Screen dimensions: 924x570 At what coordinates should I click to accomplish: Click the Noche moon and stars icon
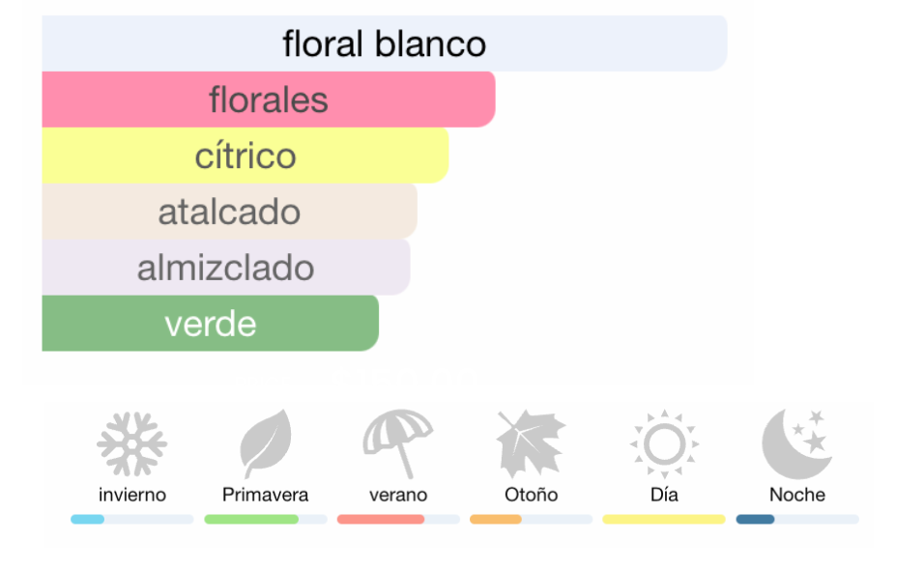pyautogui.click(x=796, y=444)
